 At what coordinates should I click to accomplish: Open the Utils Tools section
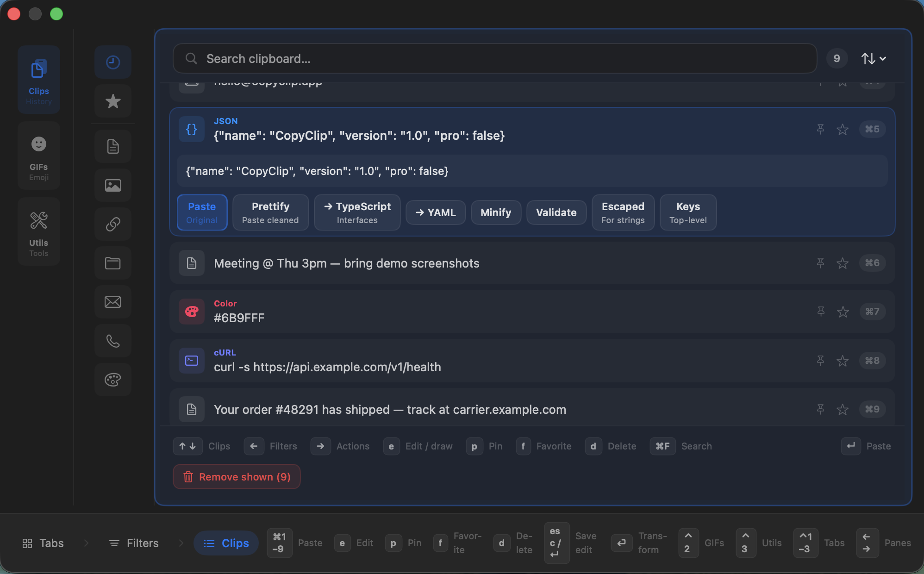(39, 231)
